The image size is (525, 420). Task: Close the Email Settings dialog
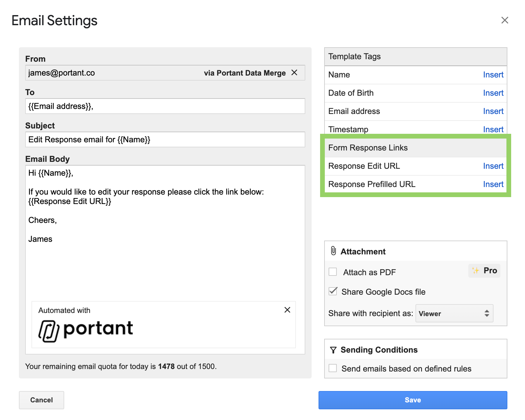pos(505,20)
